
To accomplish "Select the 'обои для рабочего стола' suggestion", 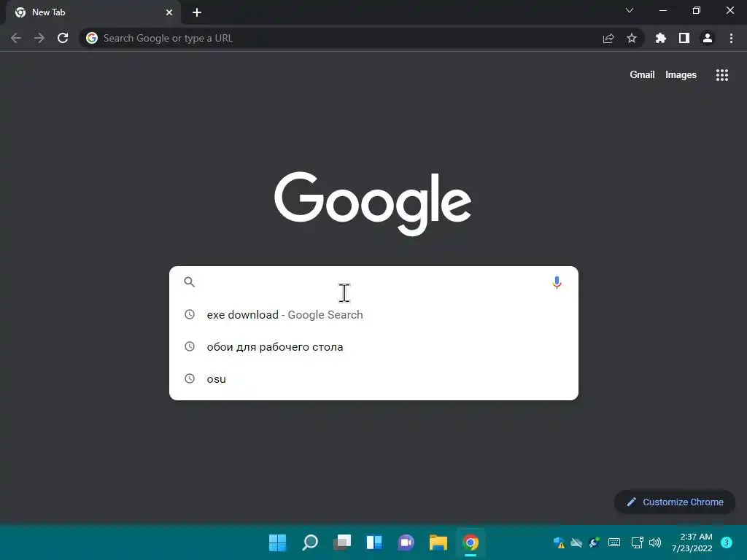I will [x=373, y=346].
